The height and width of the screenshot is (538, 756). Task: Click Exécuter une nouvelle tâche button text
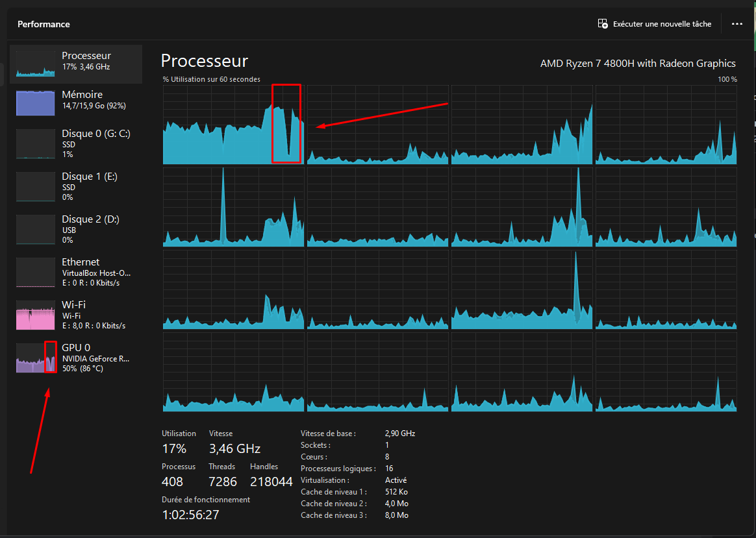662,24
